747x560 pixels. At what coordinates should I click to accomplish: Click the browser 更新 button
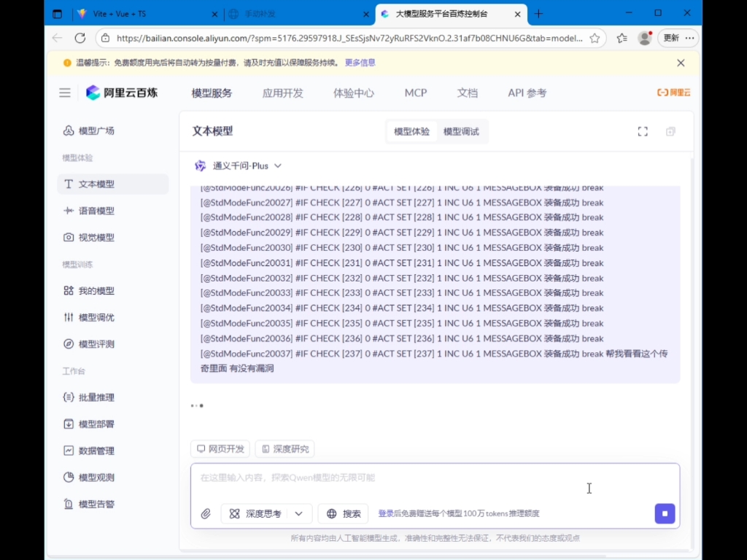[x=671, y=38]
